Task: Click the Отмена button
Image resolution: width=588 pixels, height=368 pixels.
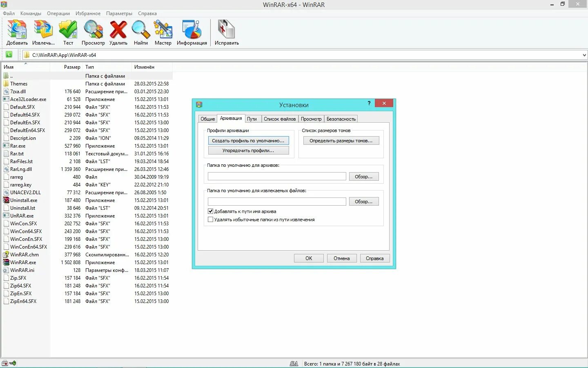Action: (x=341, y=258)
